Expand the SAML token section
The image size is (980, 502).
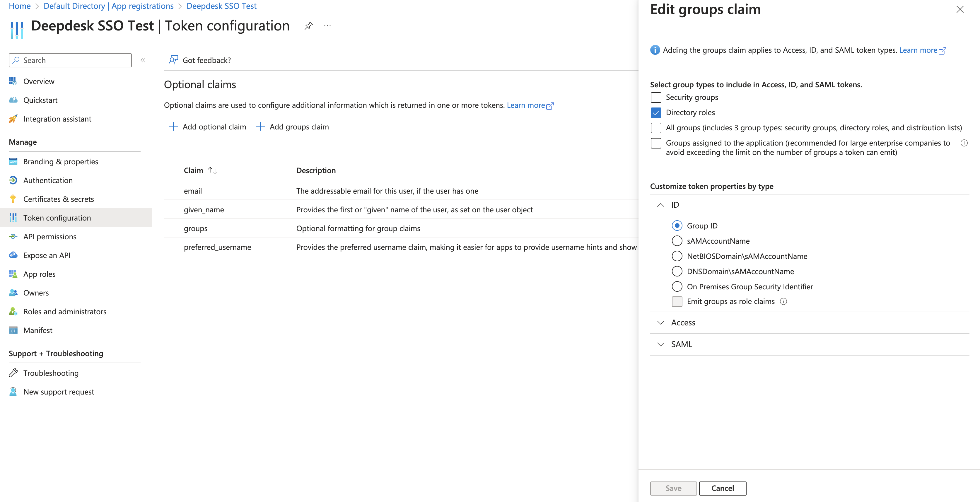(660, 344)
